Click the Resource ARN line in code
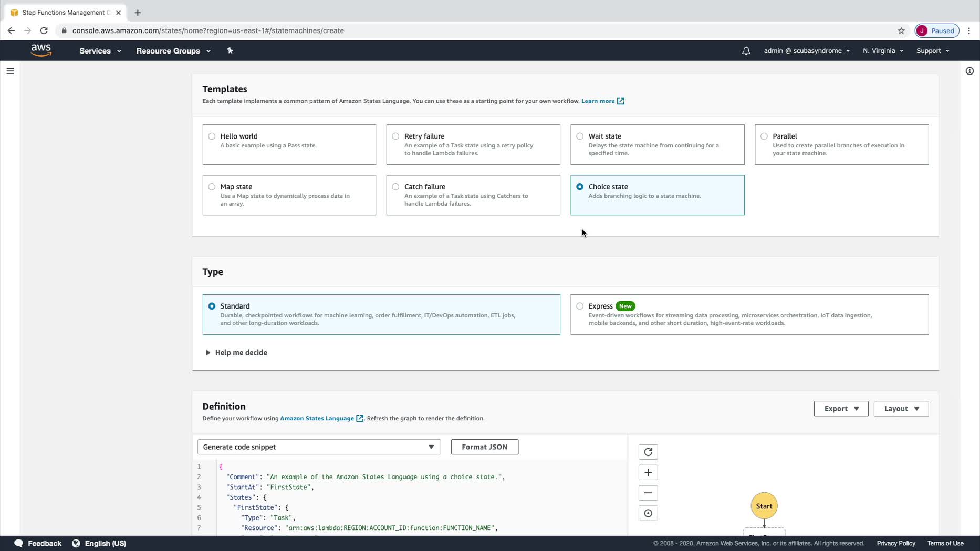This screenshot has width=980, height=551. click(369, 528)
